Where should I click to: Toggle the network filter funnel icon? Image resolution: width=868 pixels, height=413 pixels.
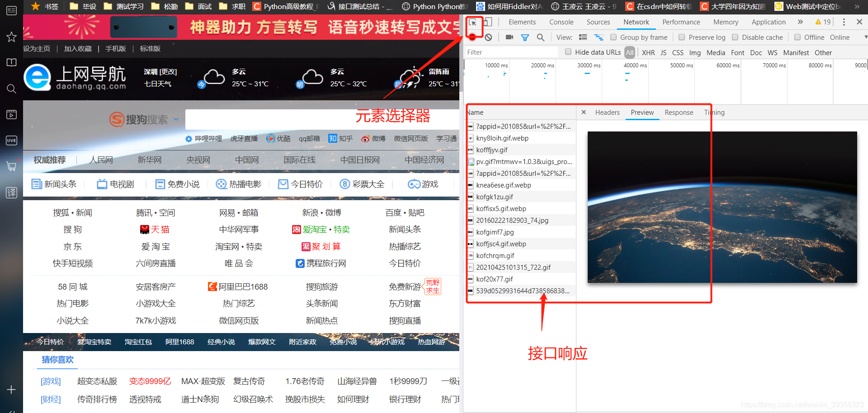[525, 38]
